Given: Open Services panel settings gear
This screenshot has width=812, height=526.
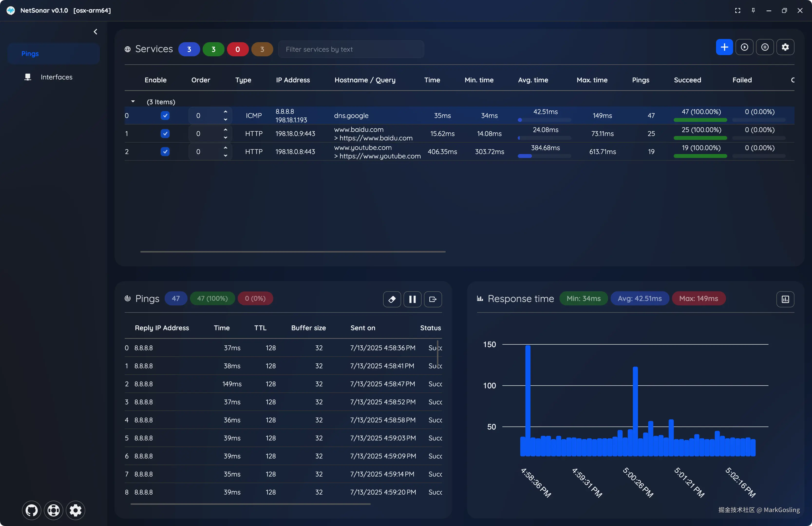Looking at the screenshot, I should tap(785, 47).
